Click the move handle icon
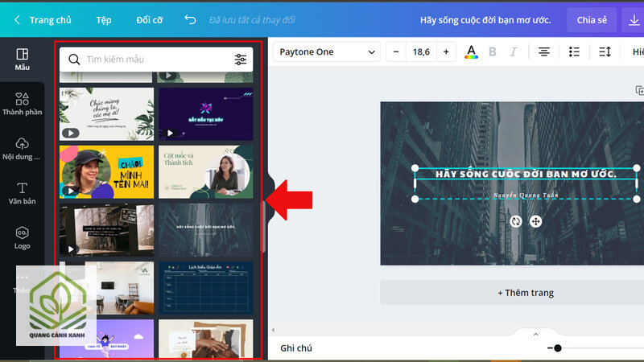644x362 pixels. click(535, 222)
